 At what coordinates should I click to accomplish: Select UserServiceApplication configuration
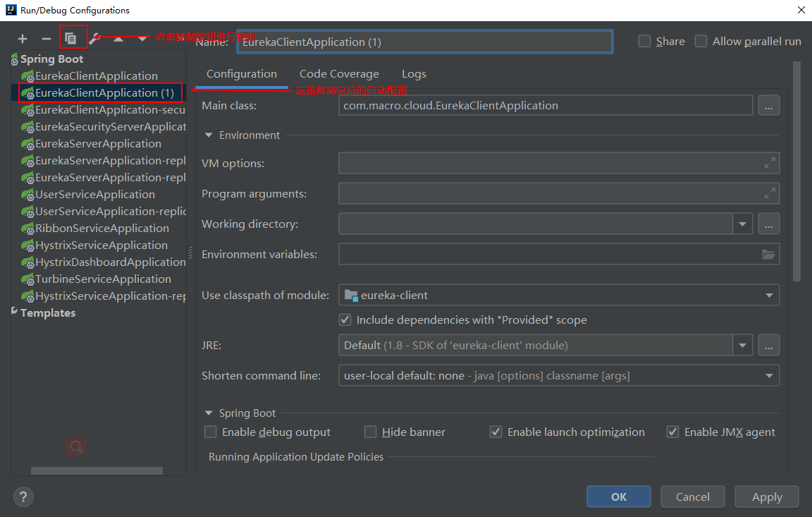coord(94,195)
